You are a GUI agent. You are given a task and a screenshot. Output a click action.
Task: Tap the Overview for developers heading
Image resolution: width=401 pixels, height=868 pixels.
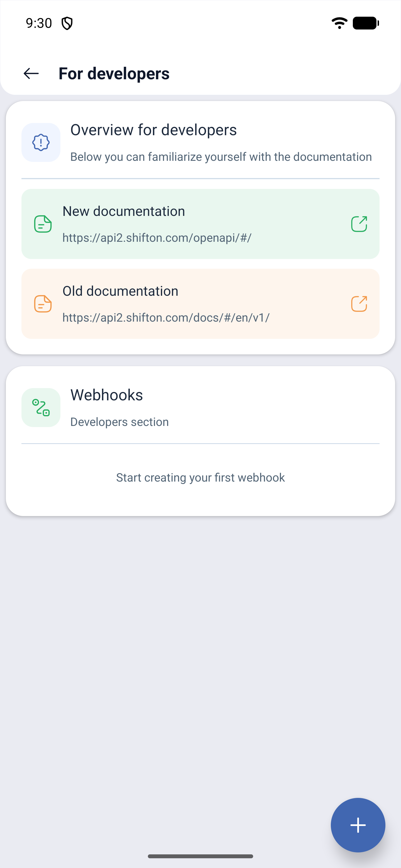[153, 130]
